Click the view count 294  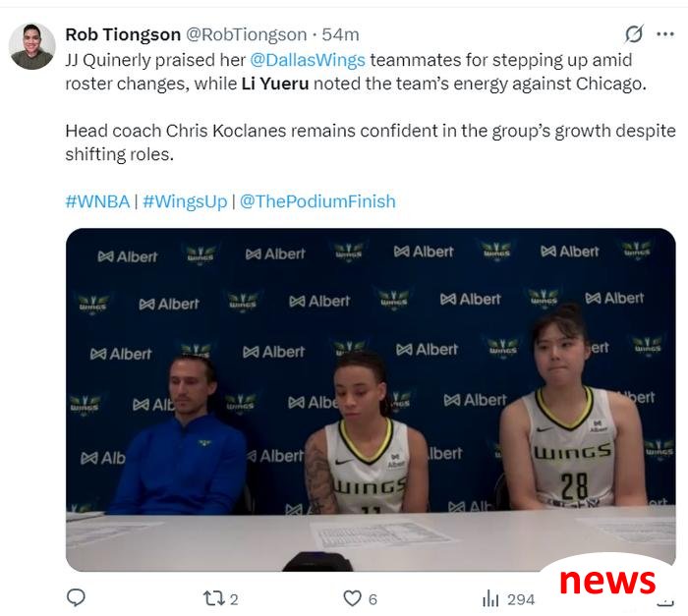click(x=521, y=599)
